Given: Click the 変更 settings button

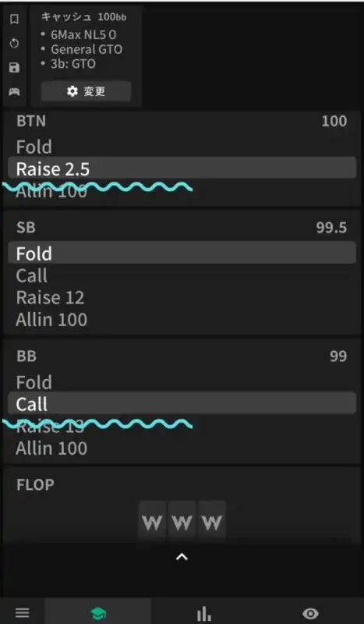Looking at the screenshot, I should pyautogui.click(x=86, y=91).
